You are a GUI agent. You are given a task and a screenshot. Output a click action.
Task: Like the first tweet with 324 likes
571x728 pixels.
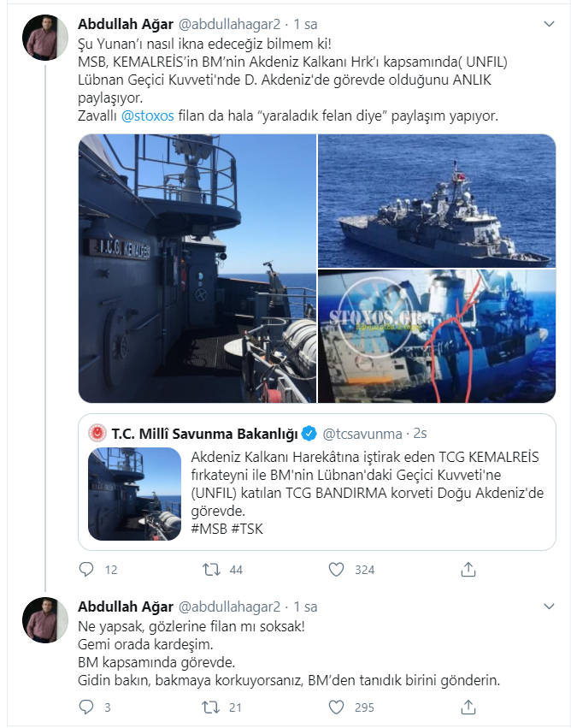point(336,569)
